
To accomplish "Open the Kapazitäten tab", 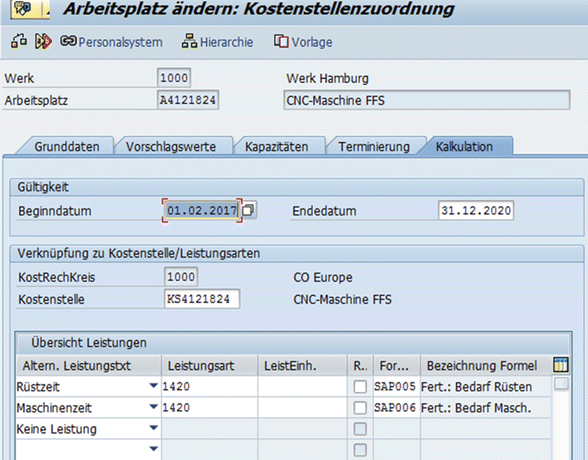I will click(276, 146).
